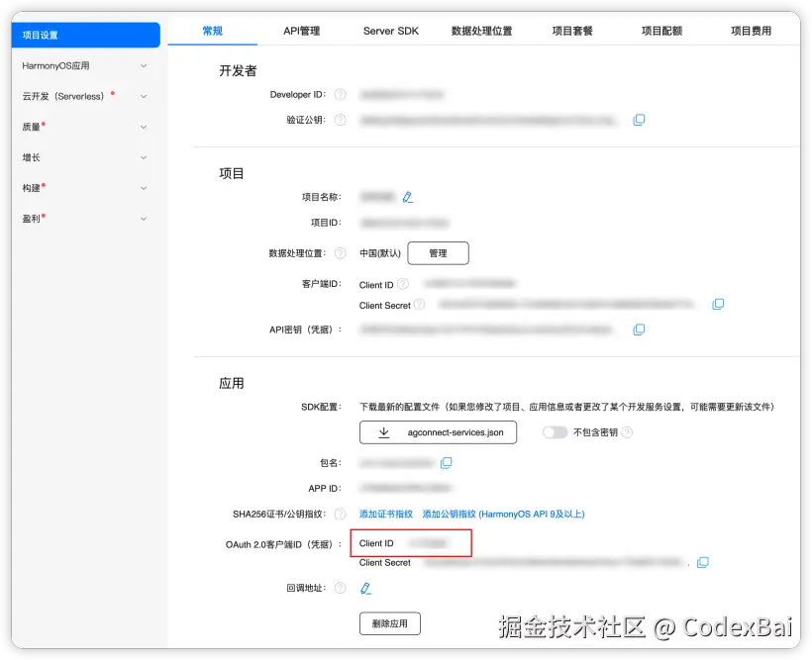Click the 添加证书指纹 link
Image resolution: width=812 pixels, height=660 pixels.
386,514
